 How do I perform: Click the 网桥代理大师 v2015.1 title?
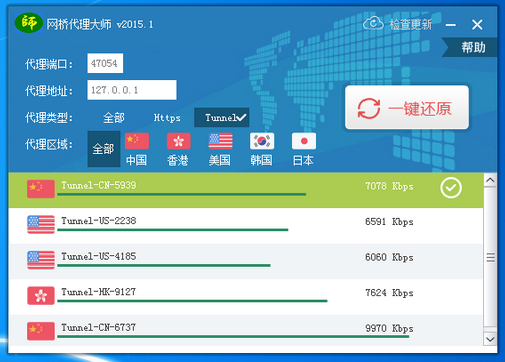[x=100, y=24]
